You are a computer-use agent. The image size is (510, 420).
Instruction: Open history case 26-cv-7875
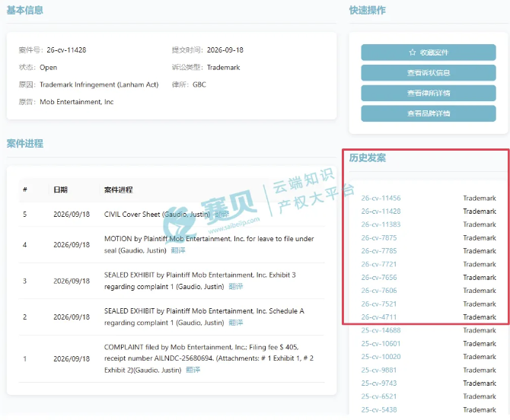pyautogui.click(x=379, y=238)
